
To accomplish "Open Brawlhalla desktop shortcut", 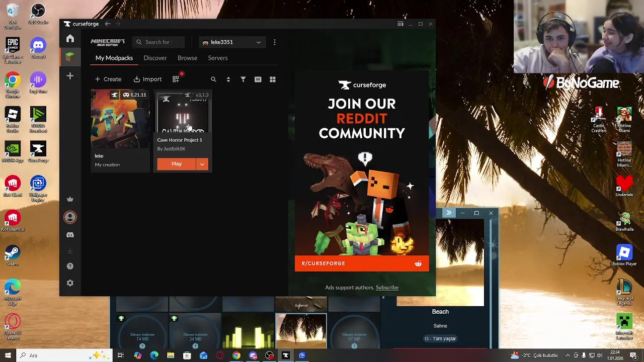I will (624, 221).
